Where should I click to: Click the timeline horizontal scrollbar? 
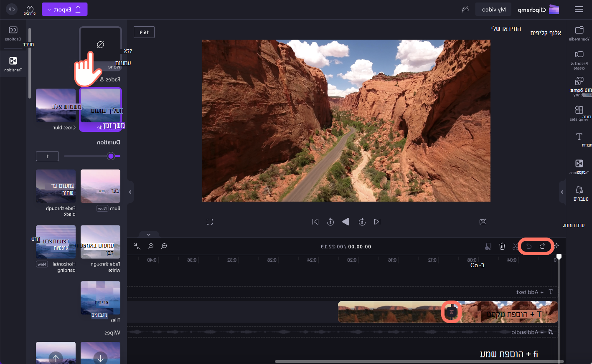coord(419,361)
